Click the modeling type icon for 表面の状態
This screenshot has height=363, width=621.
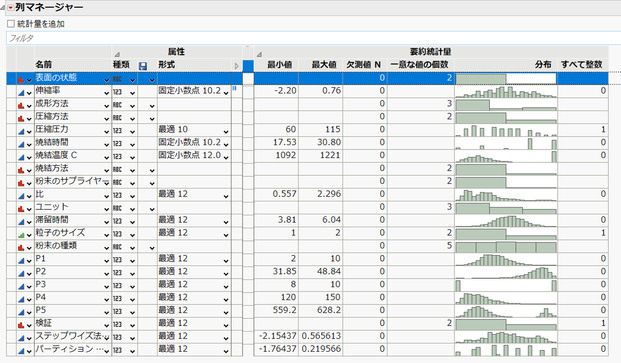point(21,80)
